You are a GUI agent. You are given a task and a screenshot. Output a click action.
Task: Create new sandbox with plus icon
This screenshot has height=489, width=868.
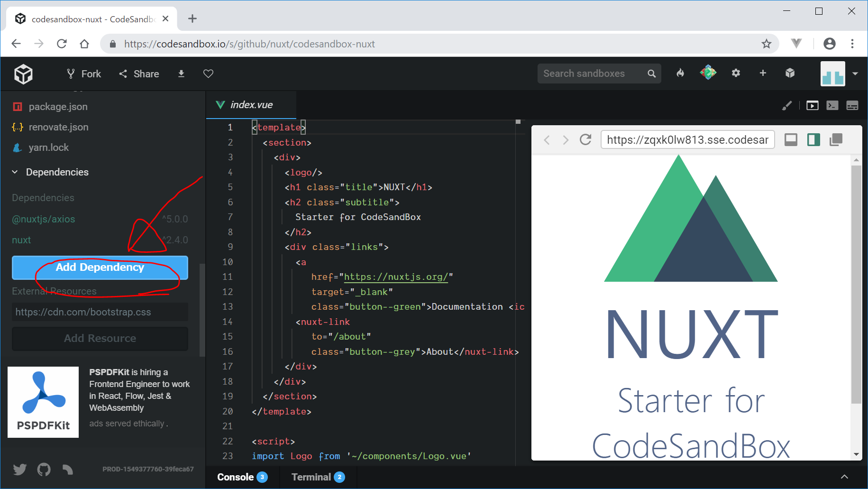(763, 73)
